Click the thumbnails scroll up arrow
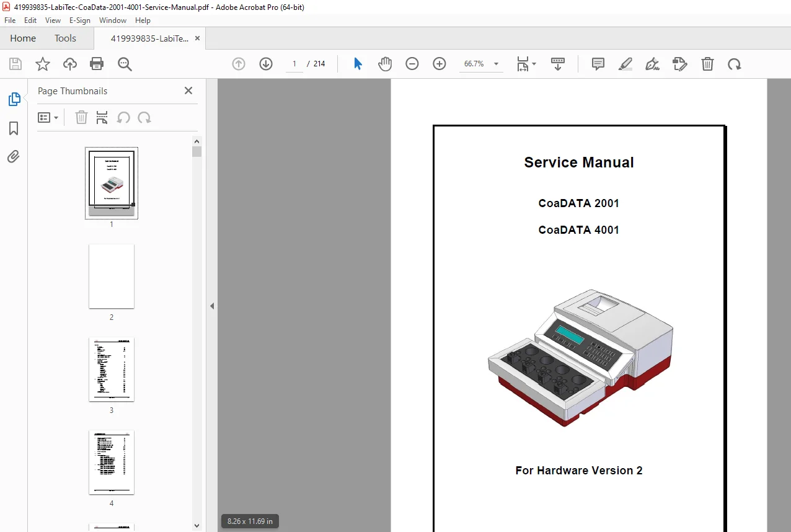 tap(197, 141)
